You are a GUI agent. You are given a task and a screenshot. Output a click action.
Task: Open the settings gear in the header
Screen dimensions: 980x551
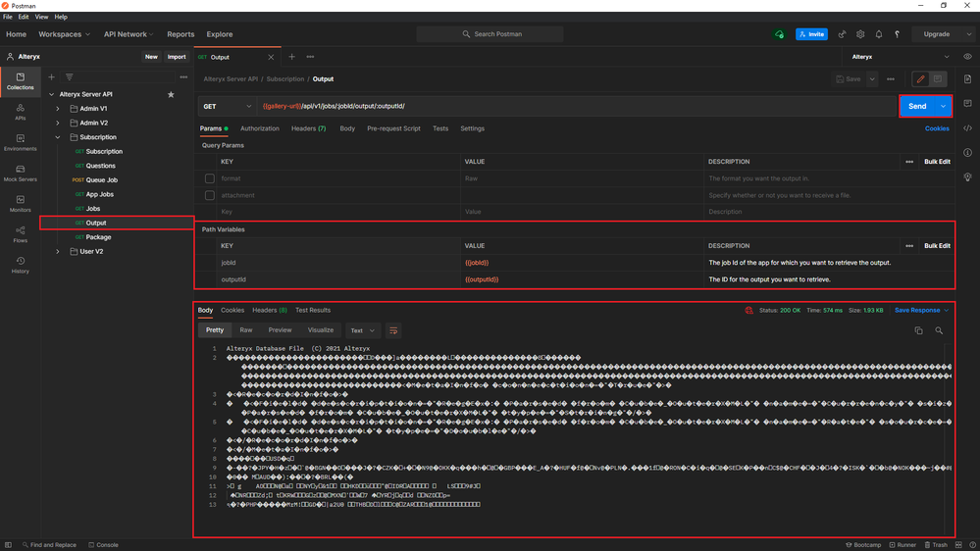click(x=860, y=34)
